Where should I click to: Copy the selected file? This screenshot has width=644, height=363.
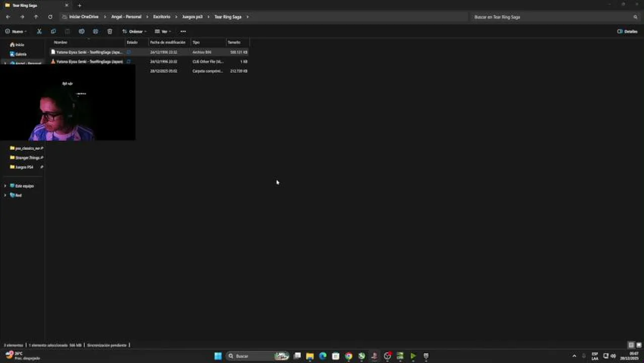[53, 31]
